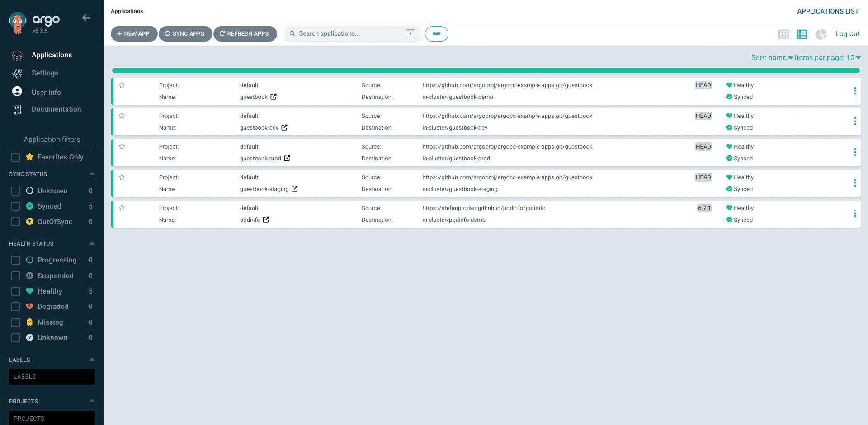
Task: Open the summary pie chart view
Action: coord(821,34)
